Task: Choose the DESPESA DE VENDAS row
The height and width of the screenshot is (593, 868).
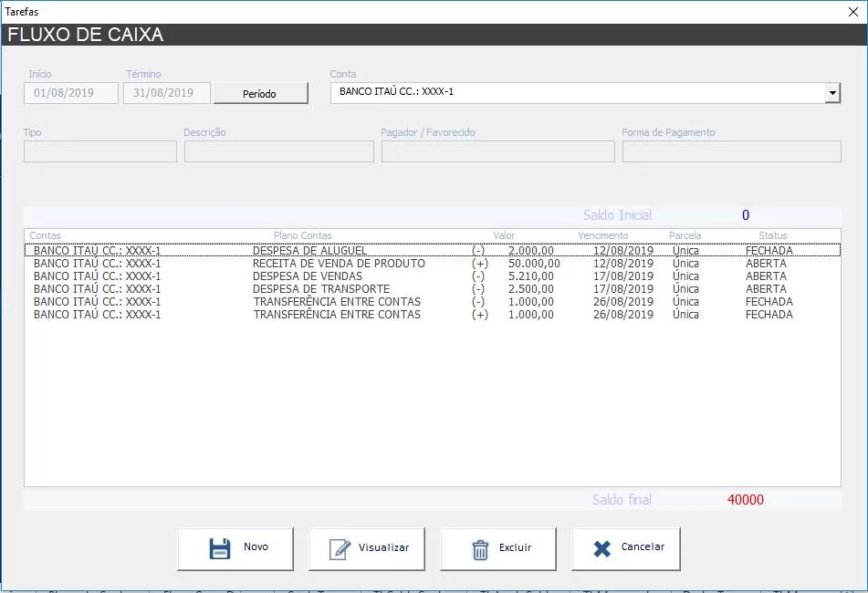Action: [308, 276]
